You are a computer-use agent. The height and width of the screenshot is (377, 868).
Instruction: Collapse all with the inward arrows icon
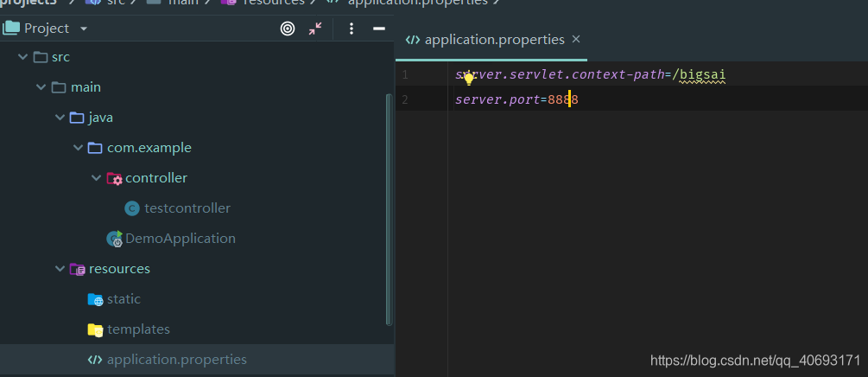pos(315,29)
